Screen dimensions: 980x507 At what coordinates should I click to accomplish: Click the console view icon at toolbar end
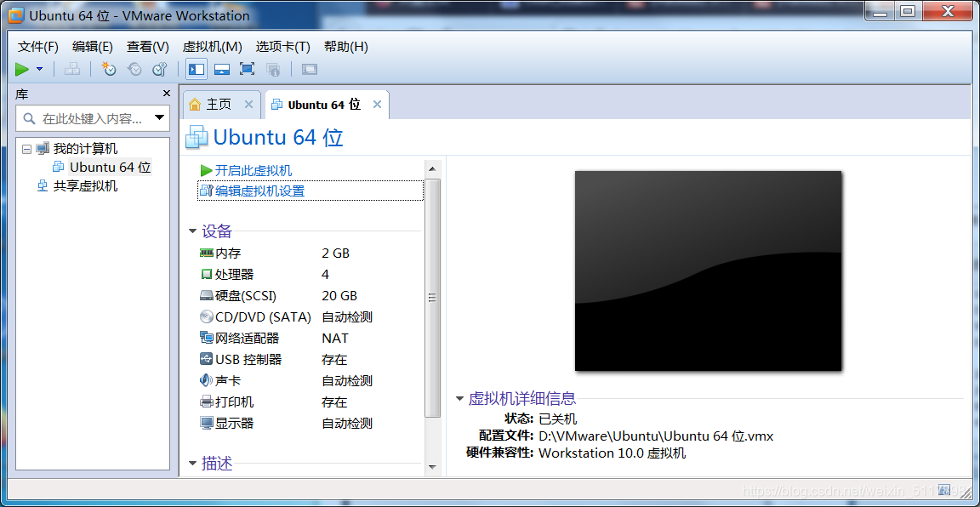click(310, 69)
